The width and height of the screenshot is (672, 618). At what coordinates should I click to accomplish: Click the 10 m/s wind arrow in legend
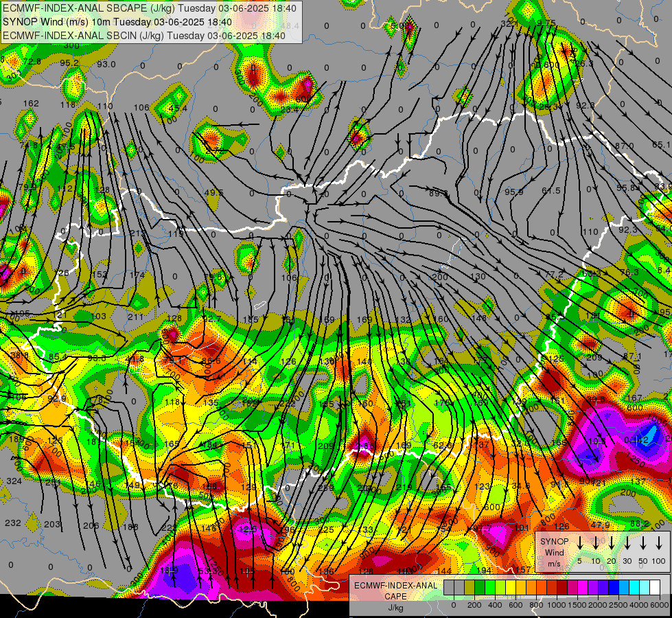(x=596, y=543)
